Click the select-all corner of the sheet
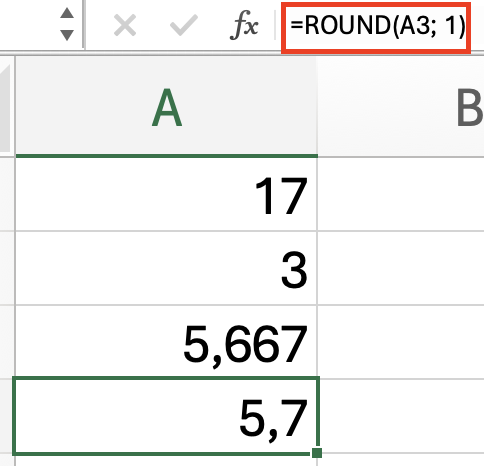Image resolution: width=484 pixels, height=466 pixels. (6, 106)
